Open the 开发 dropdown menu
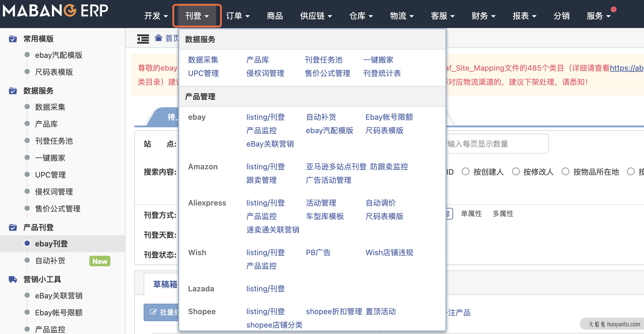This screenshot has width=644, height=334. pyautogui.click(x=156, y=16)
